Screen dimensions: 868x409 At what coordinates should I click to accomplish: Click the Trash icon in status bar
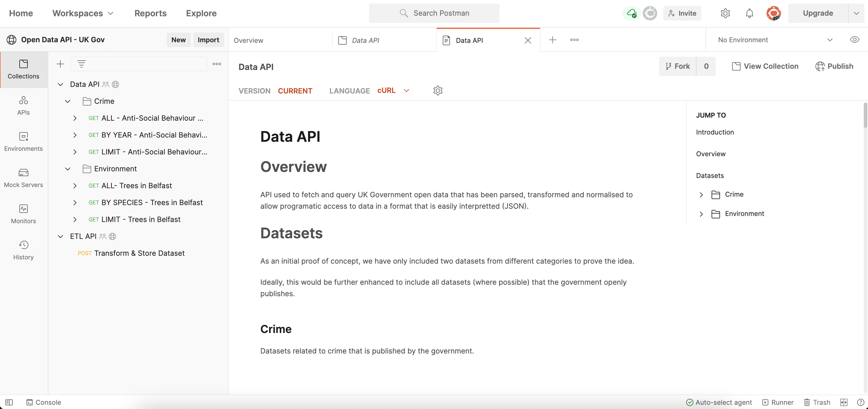pyautogui.click(x=817, y=402)
